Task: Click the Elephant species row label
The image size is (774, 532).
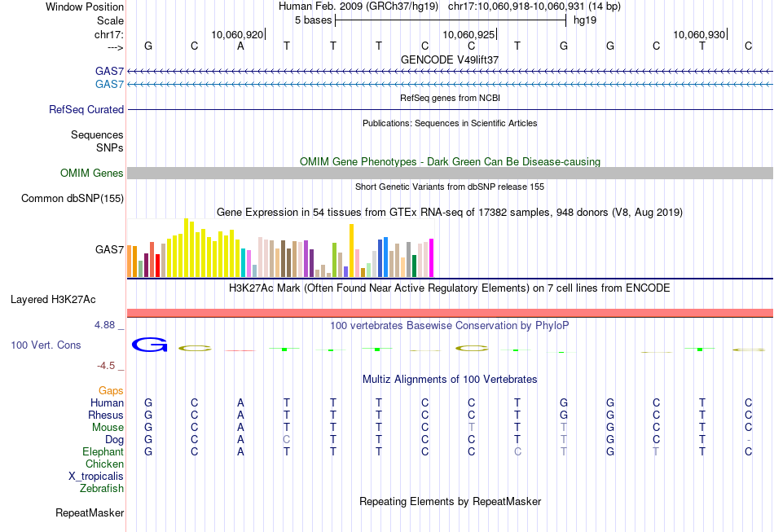Action: point(103,452)
